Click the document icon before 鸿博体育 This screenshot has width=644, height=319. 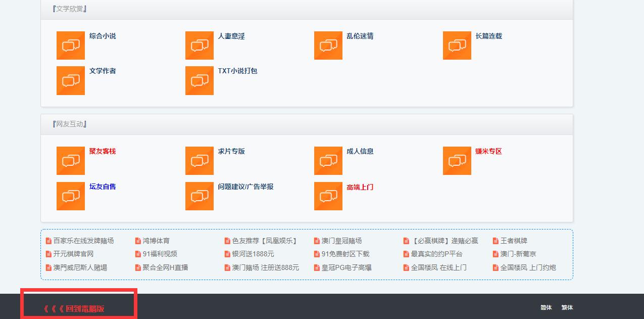[x=138, y=241]
